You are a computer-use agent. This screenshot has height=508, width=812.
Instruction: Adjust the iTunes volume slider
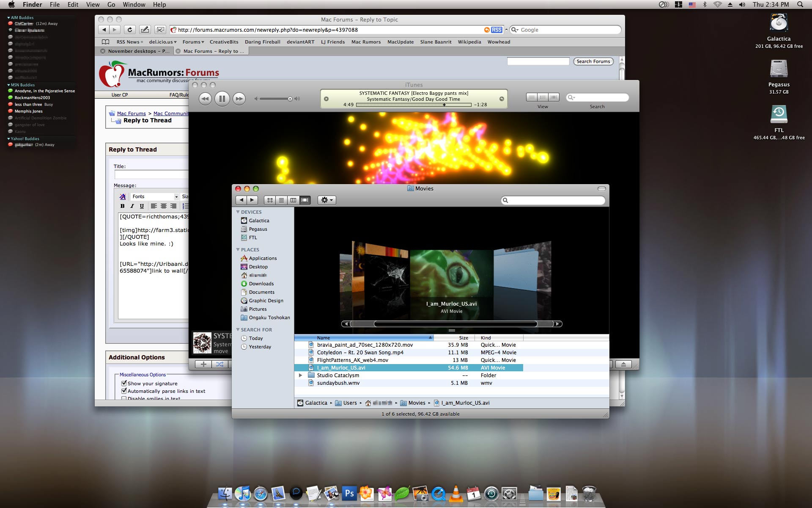275,99
